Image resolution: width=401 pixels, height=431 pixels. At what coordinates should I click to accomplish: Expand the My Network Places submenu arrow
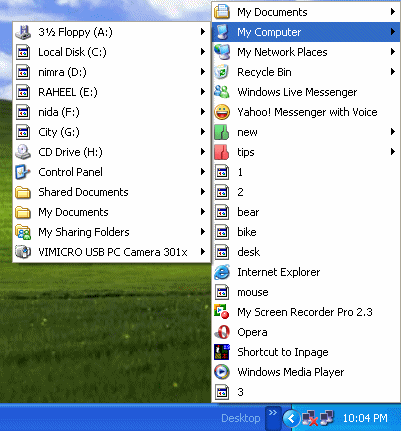pyautogui.click(x=393, y=52)
